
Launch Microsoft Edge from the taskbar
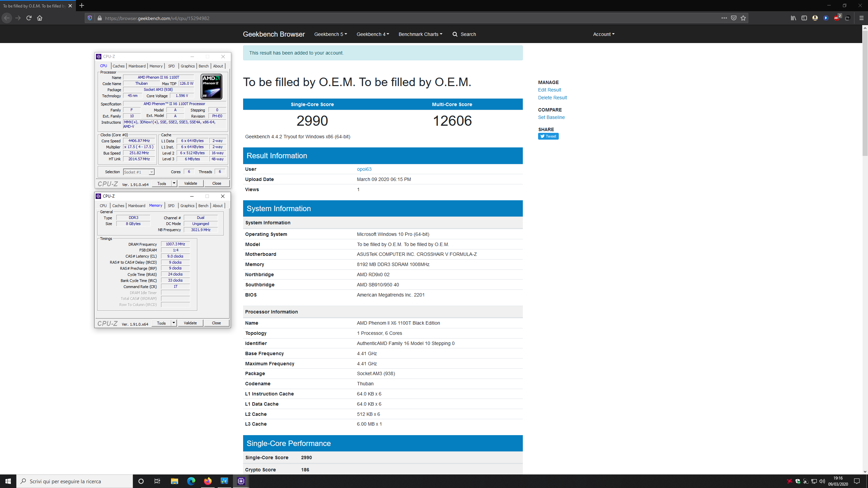click(x=191, y=481)
